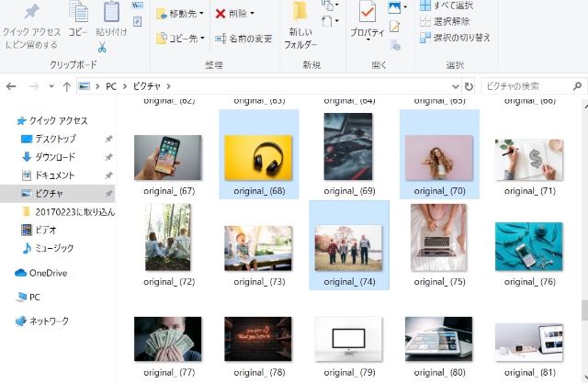Expand chevron after ピクチャ in address bar
The image size is (588, 383).
(168, 86)
